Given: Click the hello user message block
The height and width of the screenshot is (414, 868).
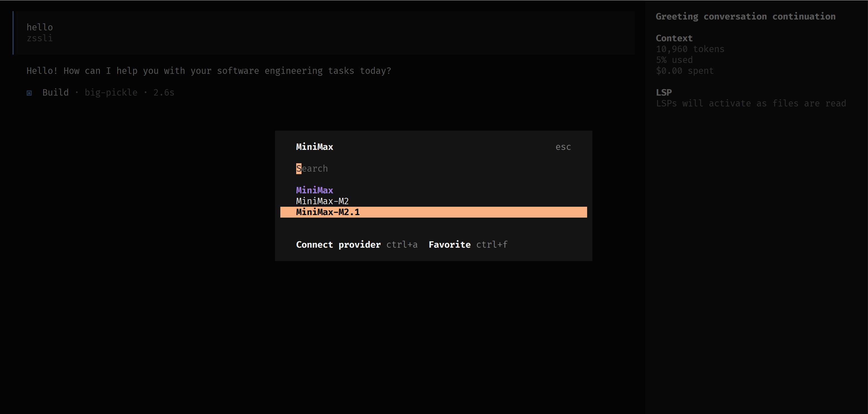Looking at the screenshot, I should pyautogui.click(x=40, y=27).
